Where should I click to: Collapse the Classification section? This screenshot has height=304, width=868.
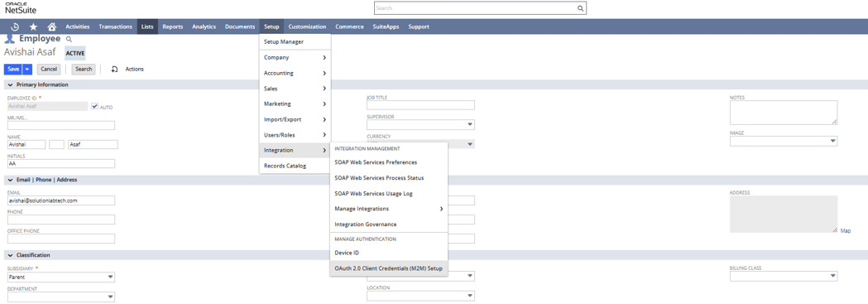click(10, 255)
